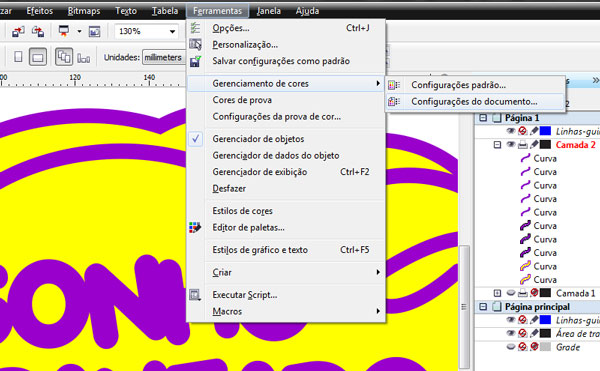Viewport: 600px width, 371px height.
Task: Apply layout to all pages icon
Action: [x=64, y=57]
